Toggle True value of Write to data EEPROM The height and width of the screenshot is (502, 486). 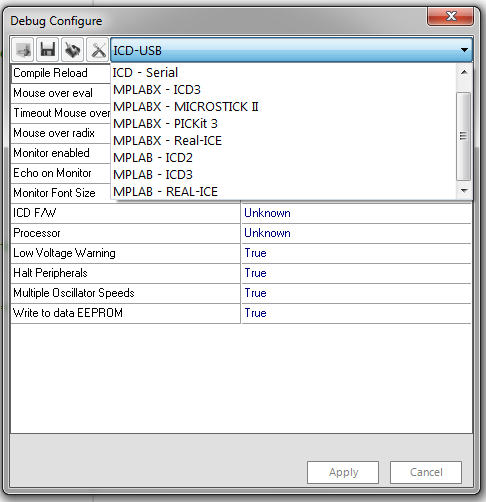(356, 313)
